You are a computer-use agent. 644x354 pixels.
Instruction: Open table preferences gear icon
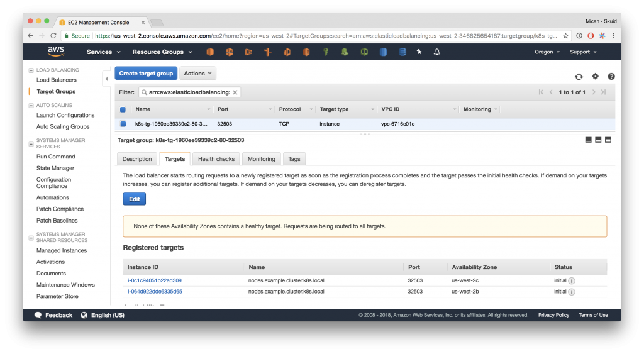[x=595, y=76]
